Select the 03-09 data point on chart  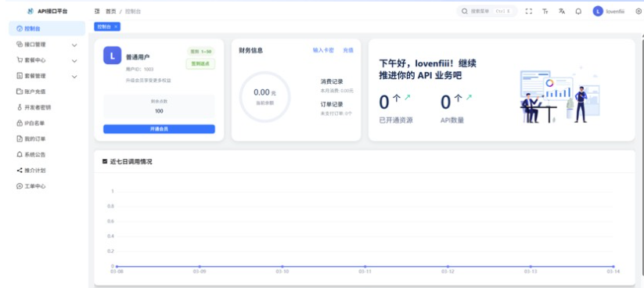coord(200,267)
